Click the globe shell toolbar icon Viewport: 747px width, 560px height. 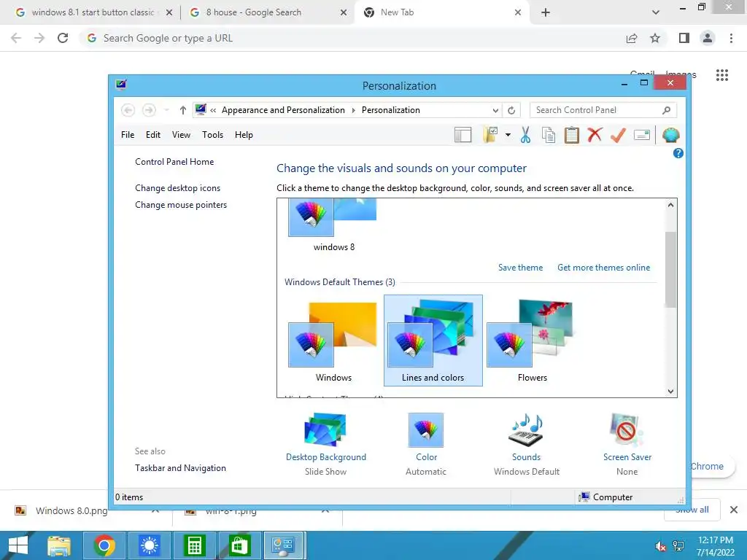coord(670,135)
